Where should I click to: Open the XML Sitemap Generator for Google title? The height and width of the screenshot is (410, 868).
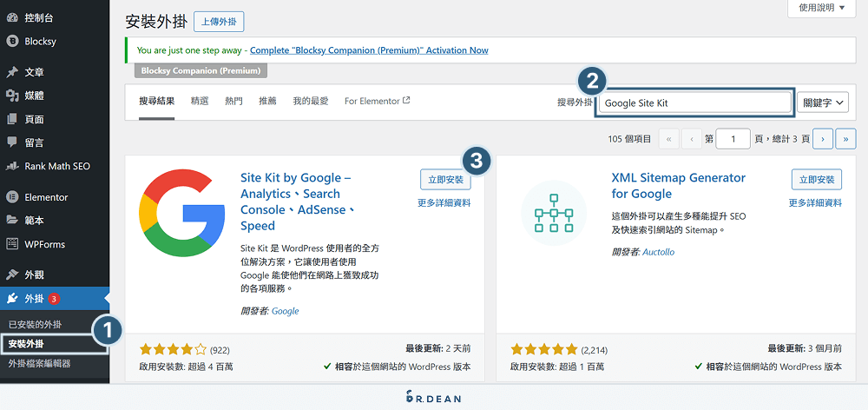click(x=679, y=186)
